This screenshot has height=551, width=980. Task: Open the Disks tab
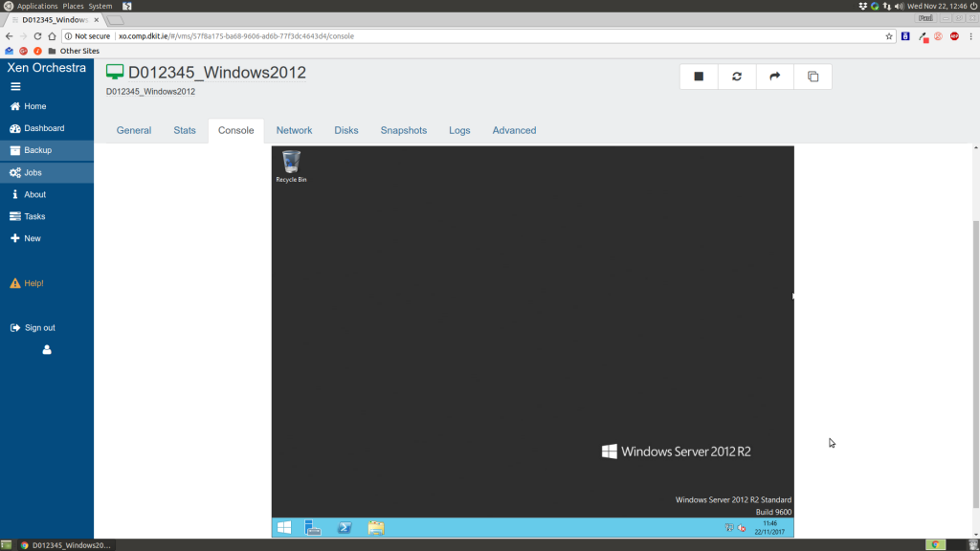[346, 130]
